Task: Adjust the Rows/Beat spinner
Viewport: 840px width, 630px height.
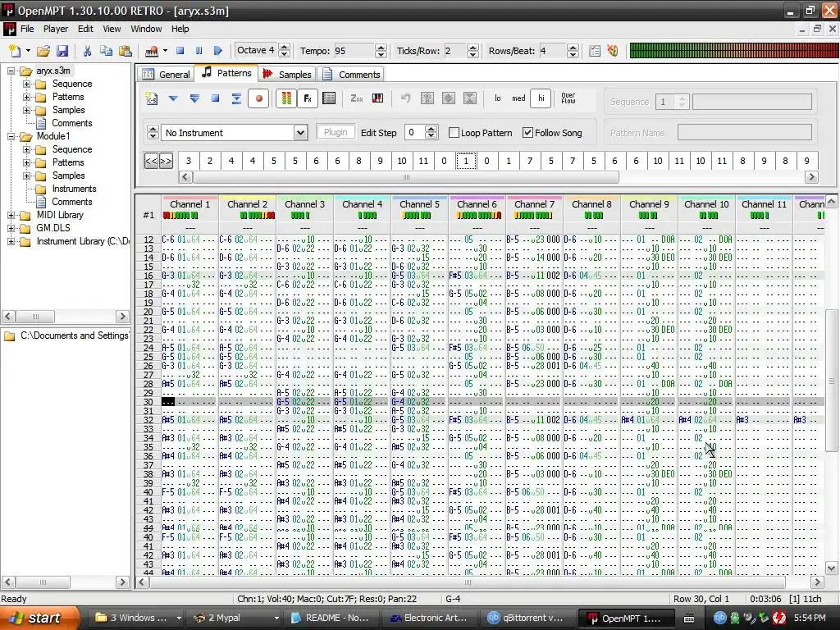Action: coord(573,51)
